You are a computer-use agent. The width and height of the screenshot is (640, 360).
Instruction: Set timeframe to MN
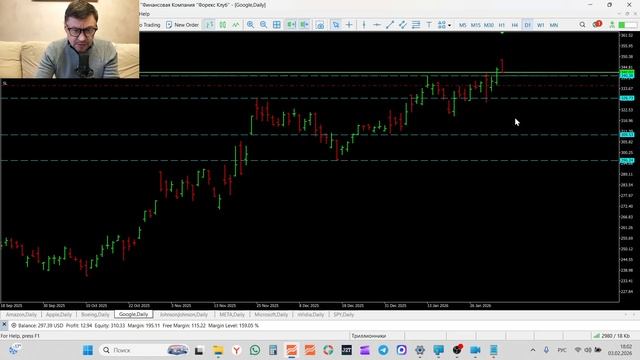[x=554, y=25]
